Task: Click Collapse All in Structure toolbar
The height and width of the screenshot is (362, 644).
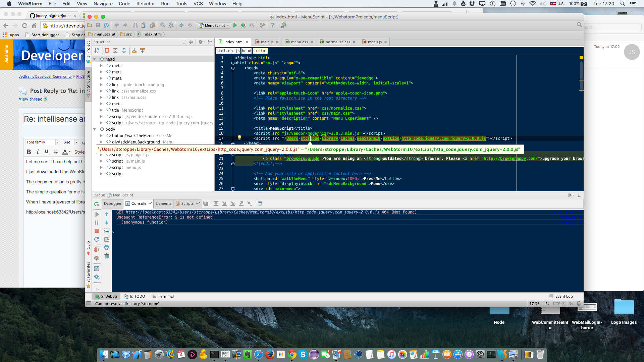Action: point(124,51)
